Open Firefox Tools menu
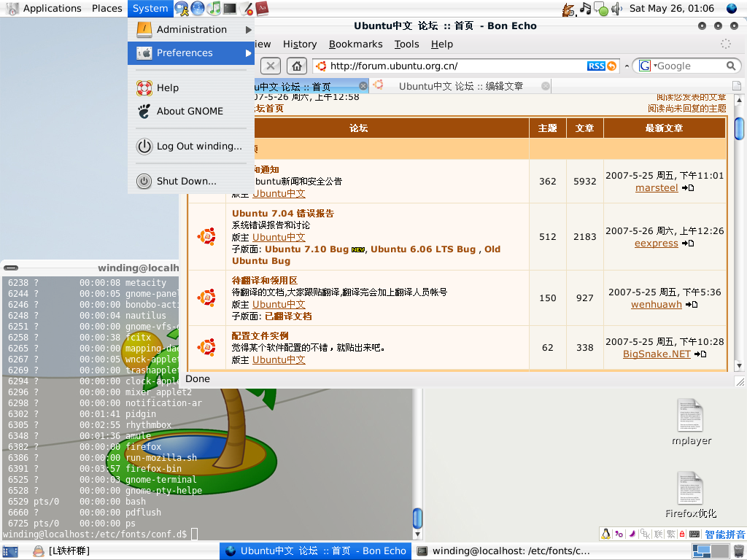 (x=406, y=44)
